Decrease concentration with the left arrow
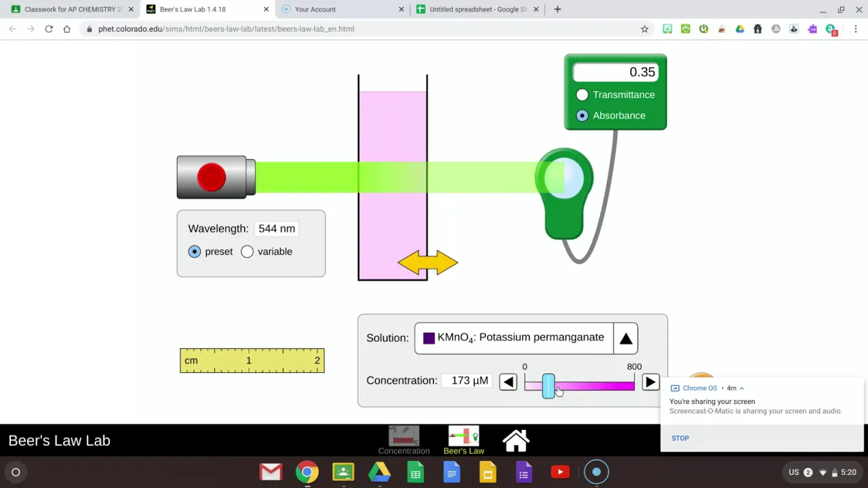 [508, 382]
